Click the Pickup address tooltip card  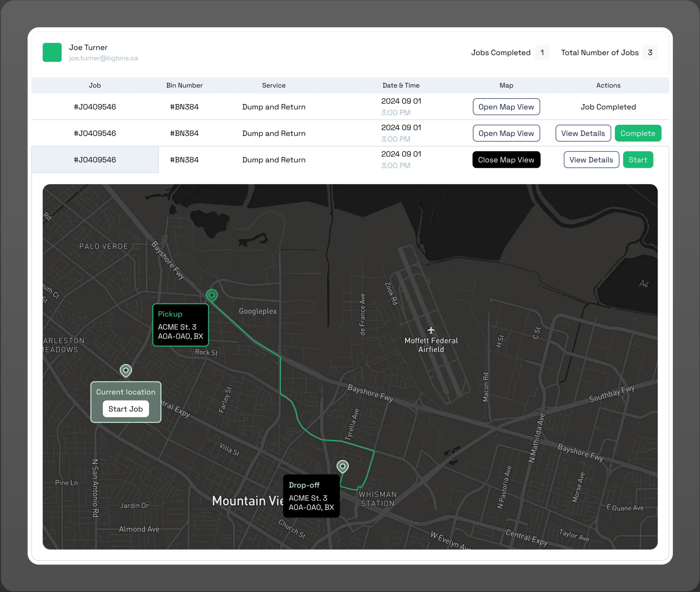click(x=181, y=325)
